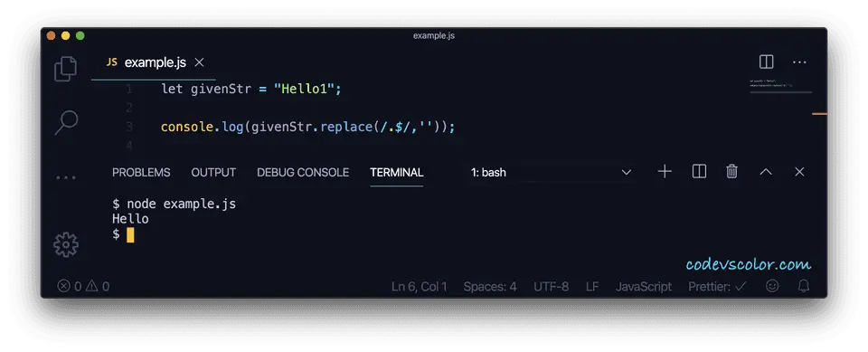
Task: Switch to the DEBUG CONSOLE tab
Action: tap(303, 173)
